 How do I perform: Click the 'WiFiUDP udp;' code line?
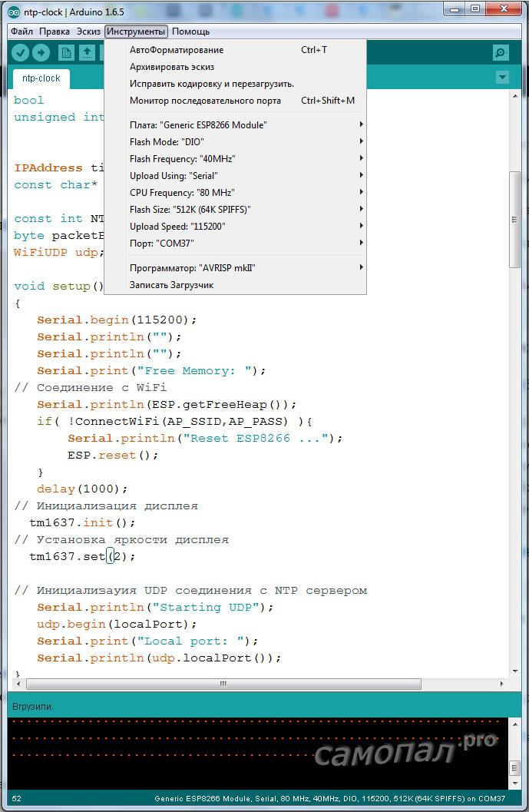(x=59, y=252)
